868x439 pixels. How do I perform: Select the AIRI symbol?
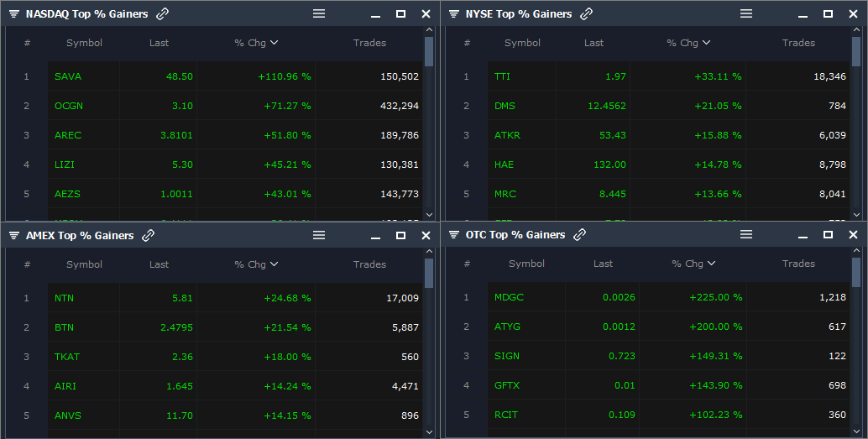tap(65, 386)
